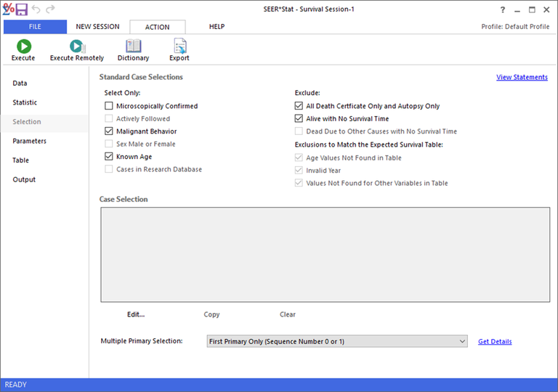558x392 pixels.
Task: Switch to the NEW SESSION tab
Action: pyautogui.click(x=97, y=27)
